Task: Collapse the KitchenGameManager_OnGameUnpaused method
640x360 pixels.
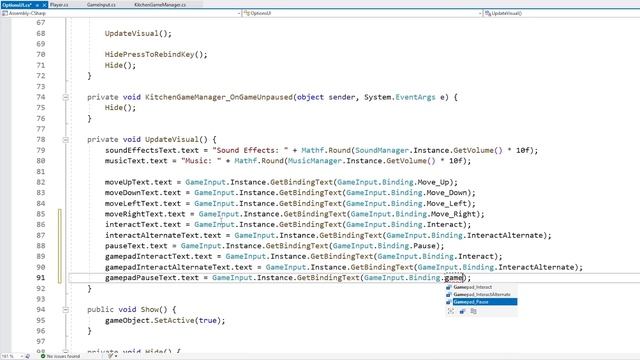Action: pos(65,97)
